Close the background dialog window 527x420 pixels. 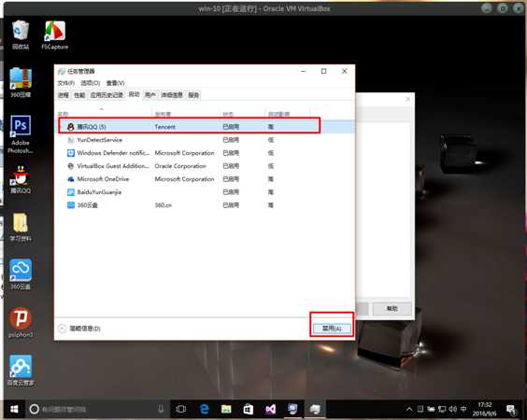tap(407, 99)
